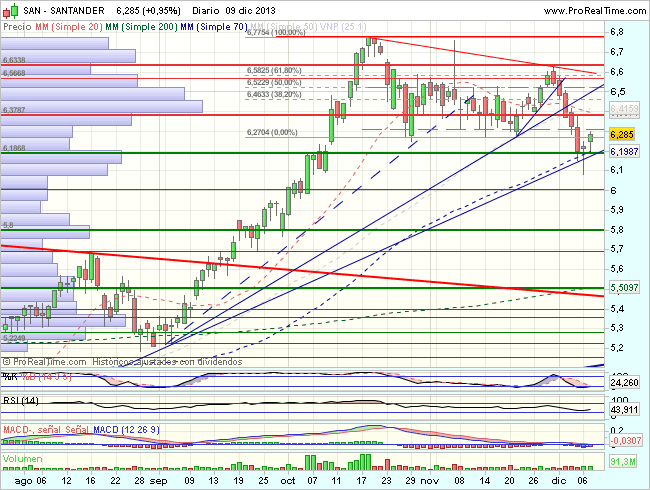Click the 6,5825 (61,80%) Fibonacci label

[x=274, y=70]
